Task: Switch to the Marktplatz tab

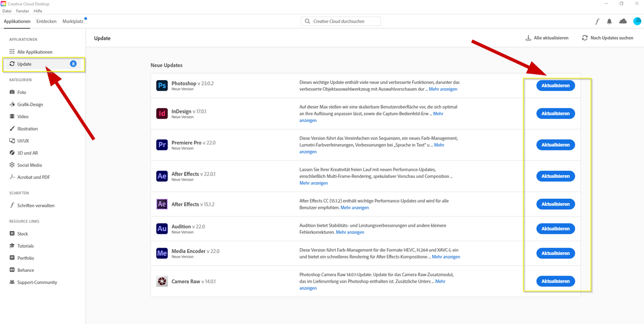Action: 73,21
